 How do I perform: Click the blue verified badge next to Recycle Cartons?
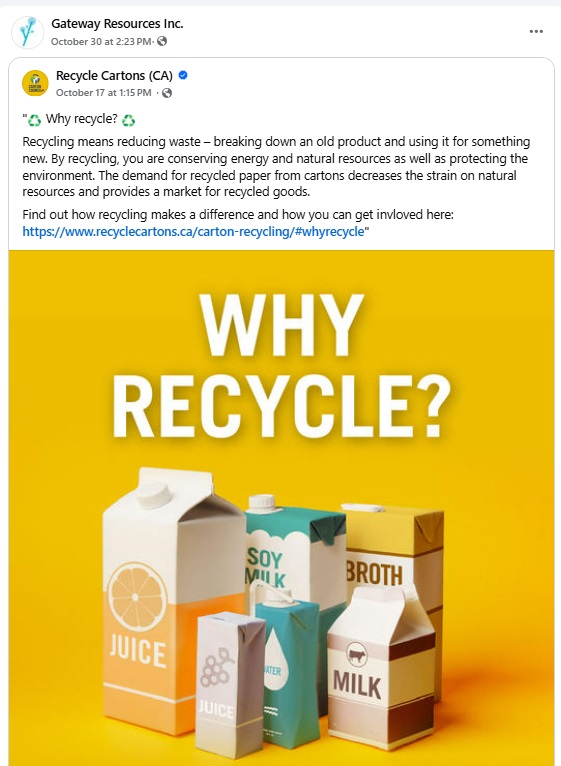point(183,75)
